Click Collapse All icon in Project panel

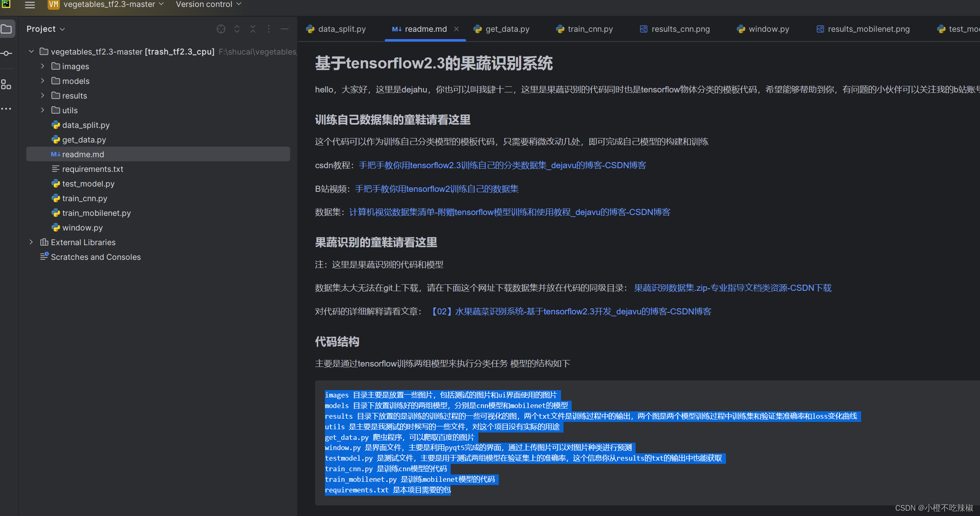click(x=253, y=29)
